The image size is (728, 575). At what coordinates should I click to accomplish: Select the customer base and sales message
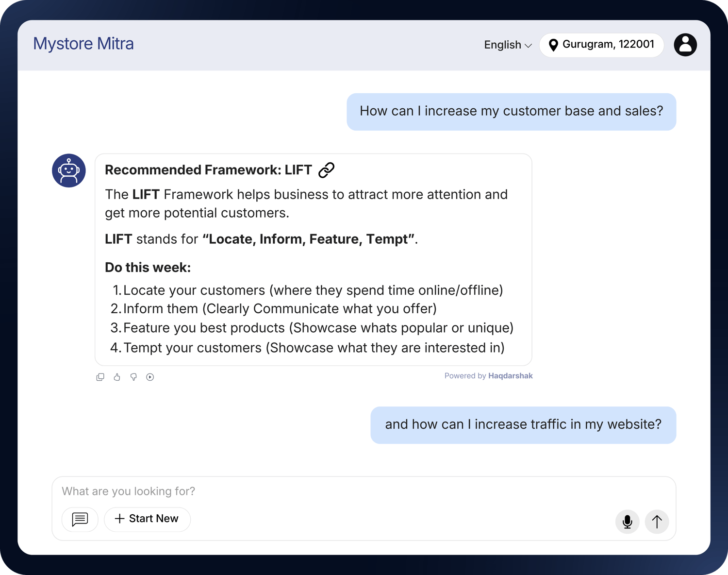point(511,111)
